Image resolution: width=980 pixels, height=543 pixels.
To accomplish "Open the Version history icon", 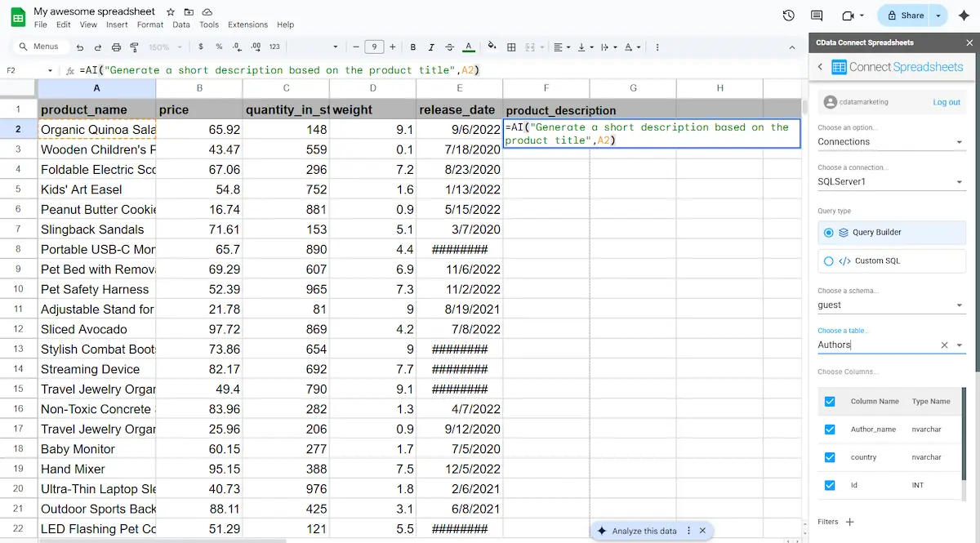I will tap(787, 15).
